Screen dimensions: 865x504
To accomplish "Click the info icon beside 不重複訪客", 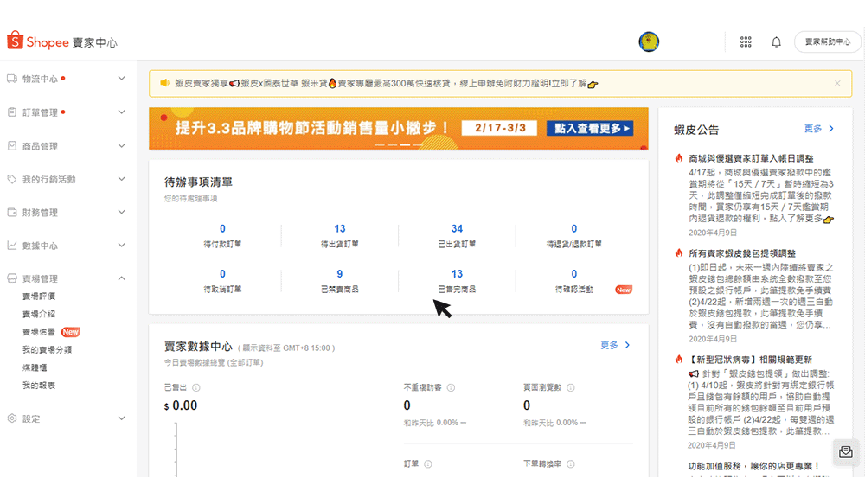I will tap(451, 388).
